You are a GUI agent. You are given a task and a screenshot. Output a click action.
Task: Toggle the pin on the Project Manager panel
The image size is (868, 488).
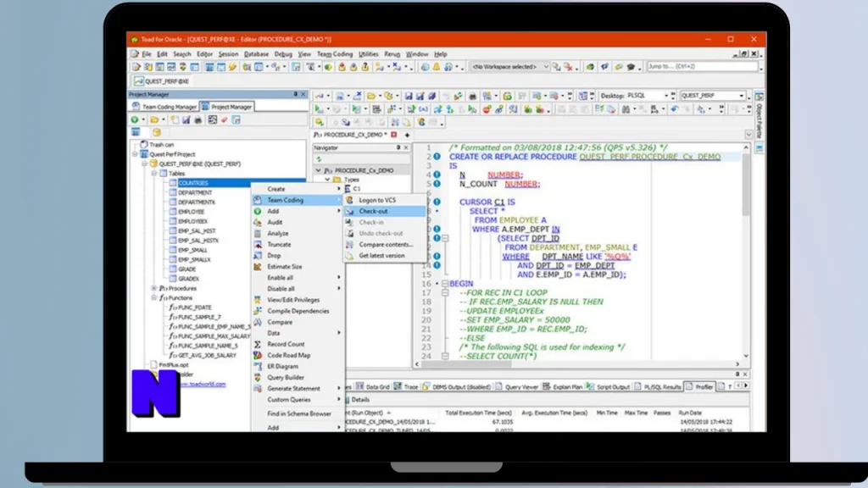point(295,95)
